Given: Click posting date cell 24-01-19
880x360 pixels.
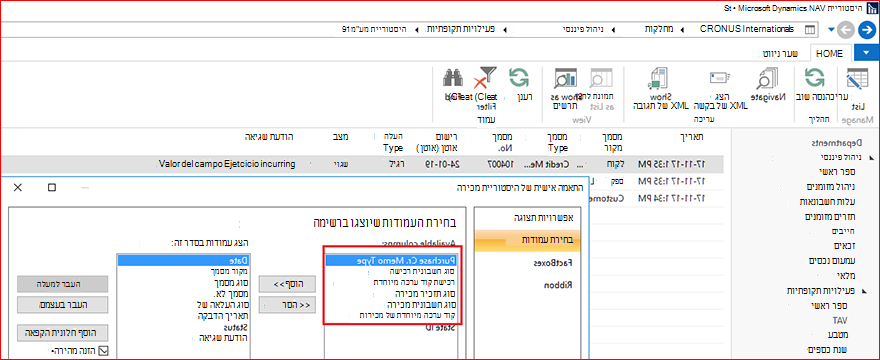Looking at the screenshot, I should (443, 164).
